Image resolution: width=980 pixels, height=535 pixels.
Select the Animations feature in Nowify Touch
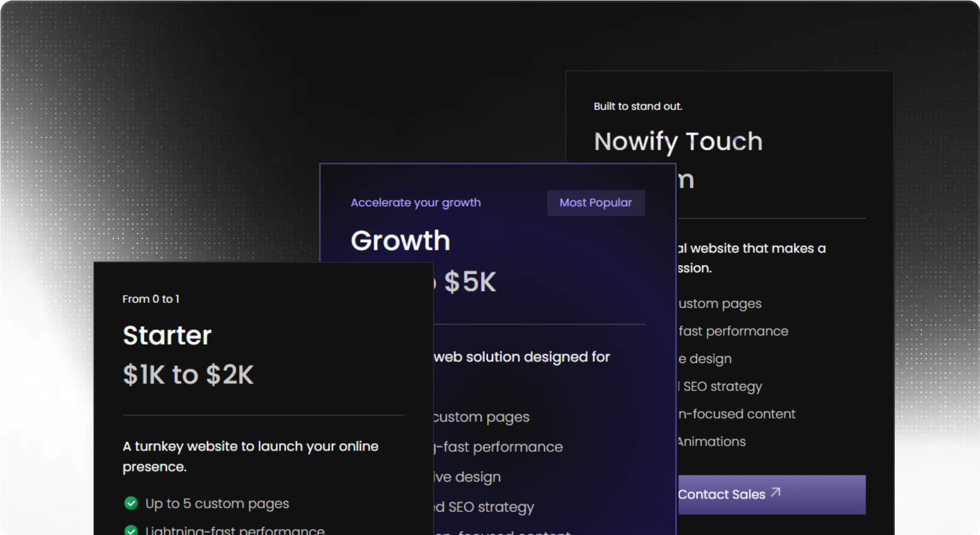click(712, 442)
